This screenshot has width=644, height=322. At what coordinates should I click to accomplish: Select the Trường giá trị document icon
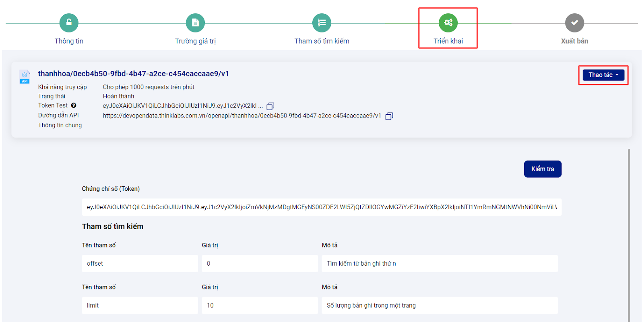[x=195, y=23]
